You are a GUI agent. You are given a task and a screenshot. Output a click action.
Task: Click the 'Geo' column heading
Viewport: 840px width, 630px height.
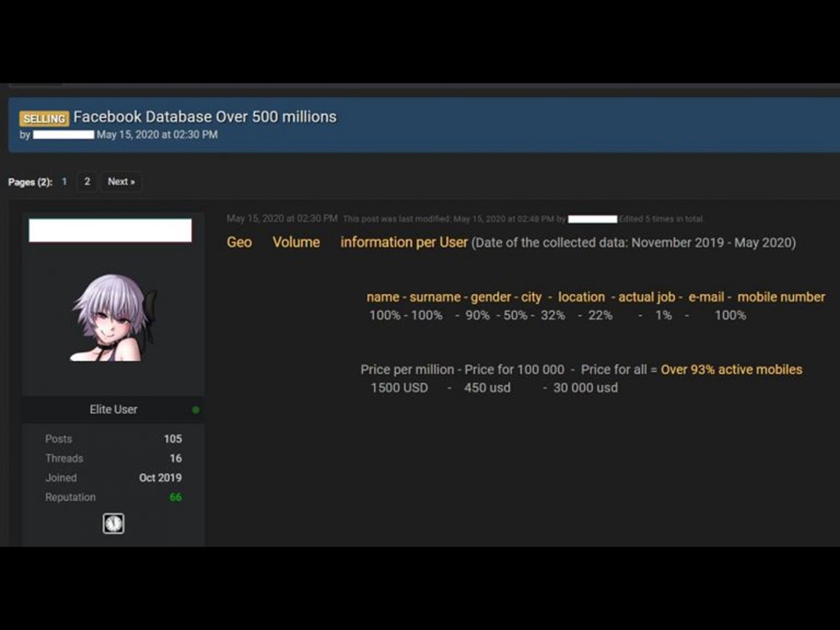click(x=239, y=242)
